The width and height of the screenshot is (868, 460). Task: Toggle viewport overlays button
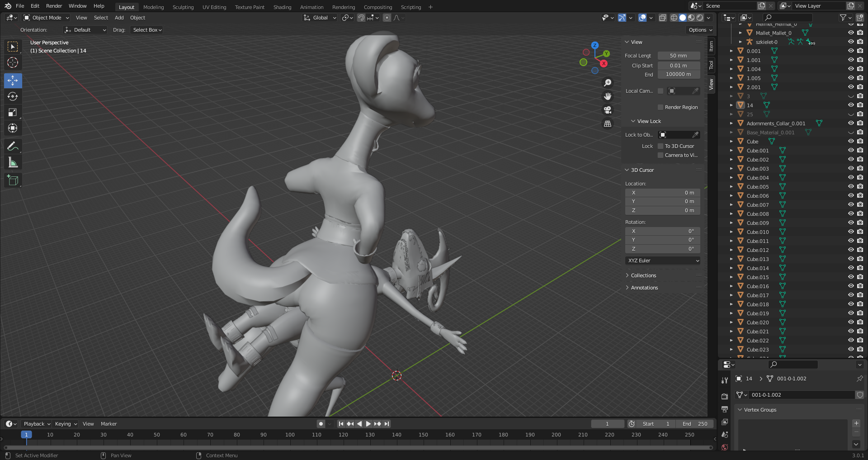(x=642, y=18)
